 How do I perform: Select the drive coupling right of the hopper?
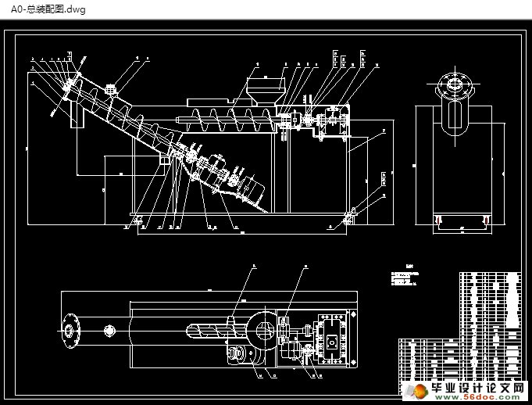click(297, 120)
